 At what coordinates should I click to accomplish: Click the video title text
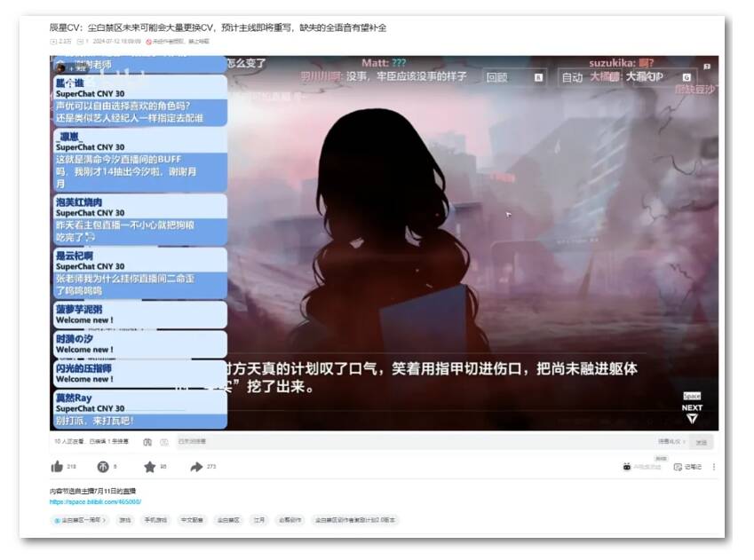pos(218,28)
